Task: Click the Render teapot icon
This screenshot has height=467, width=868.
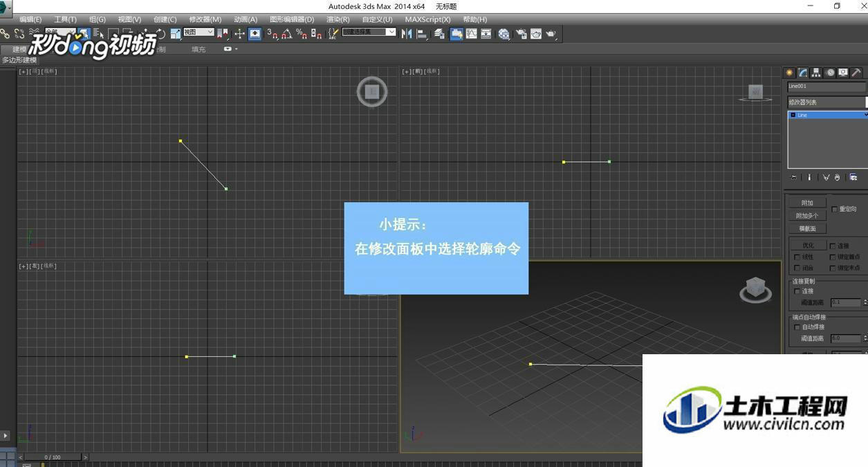Action: point(551,33)
